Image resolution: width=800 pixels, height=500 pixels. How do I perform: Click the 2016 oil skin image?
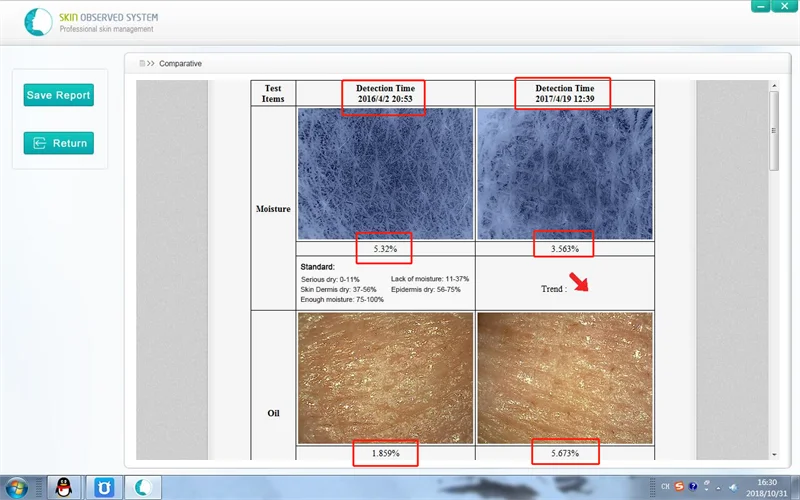pyautogui.click(x=385, y=375)
